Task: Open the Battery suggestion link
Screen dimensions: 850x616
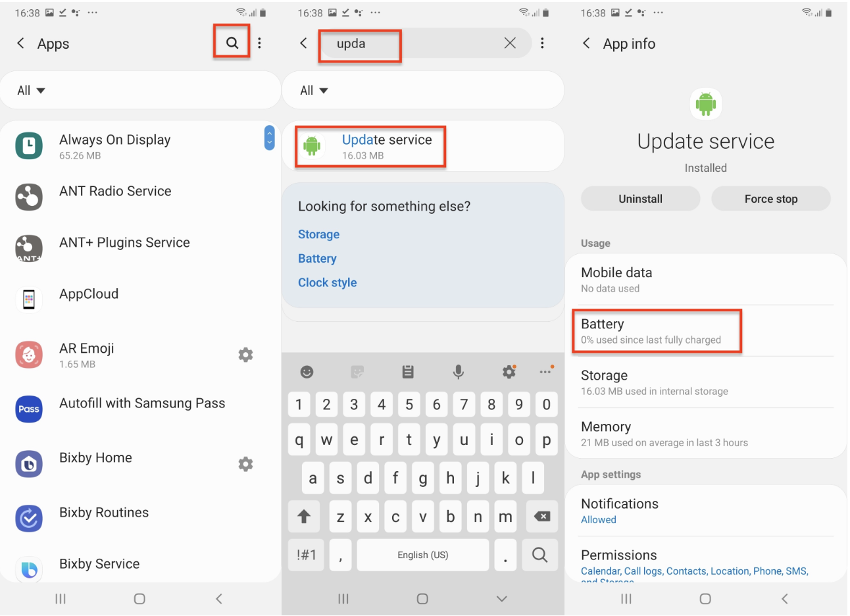Action: (x=317, y=259)
